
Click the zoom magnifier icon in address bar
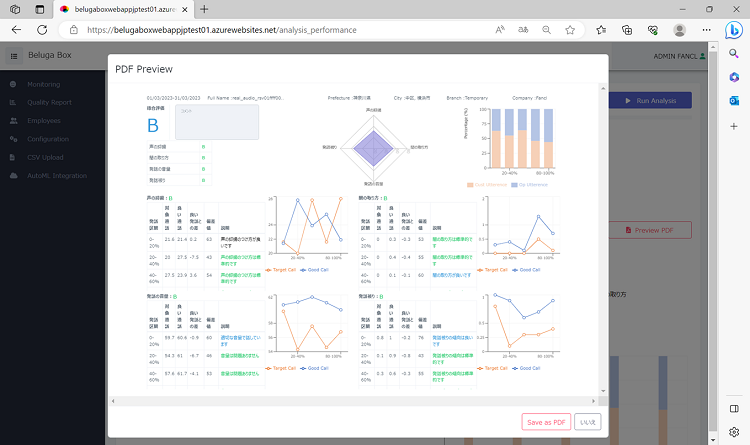[x=546, y=30]
